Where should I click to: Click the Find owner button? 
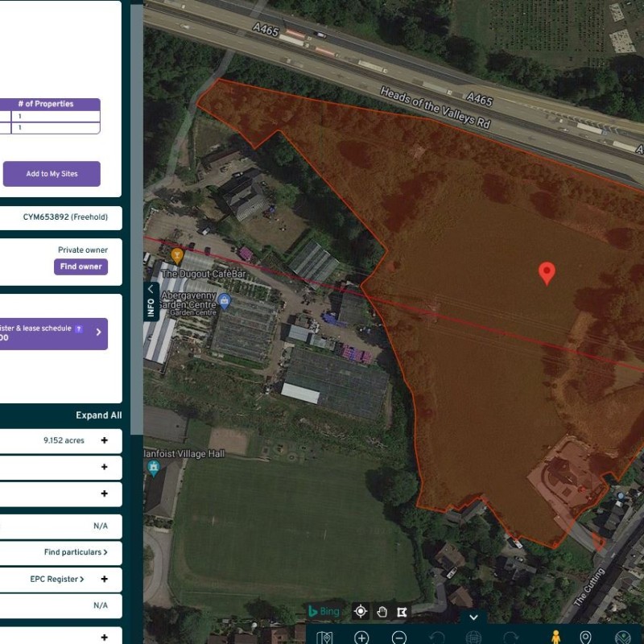pyautogui.click(x=80, y=266)
